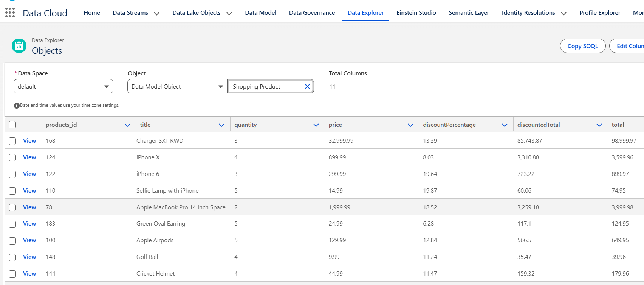Clear the Shopping Product object selection
This screenshot has width=644, height=285.
pos(307,87)
